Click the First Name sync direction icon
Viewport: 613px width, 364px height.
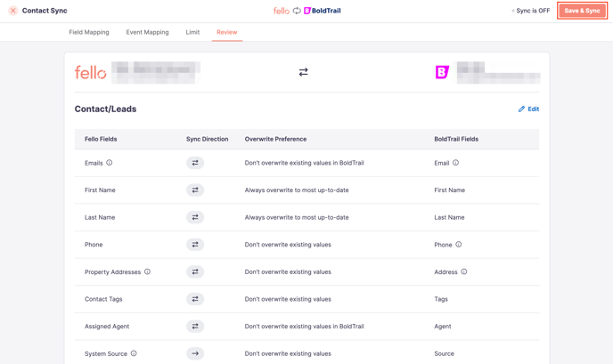coord(195,190)
